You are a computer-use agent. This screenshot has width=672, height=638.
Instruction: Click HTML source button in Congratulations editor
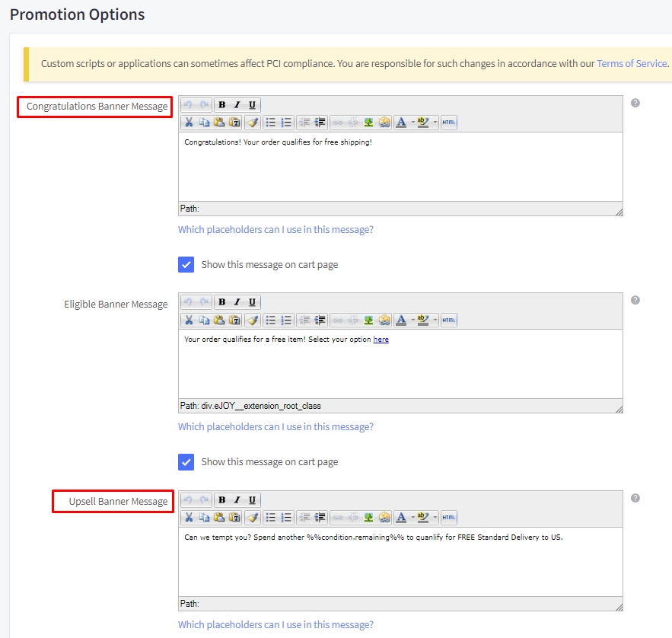coord(449,123)
